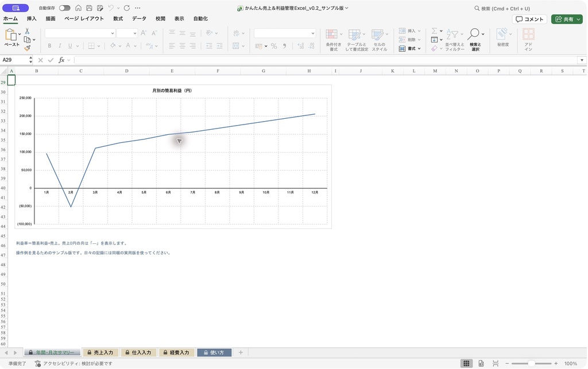Click the Cut scissors icon
Viewport: 588px width, 369px height.
[27, 31]
